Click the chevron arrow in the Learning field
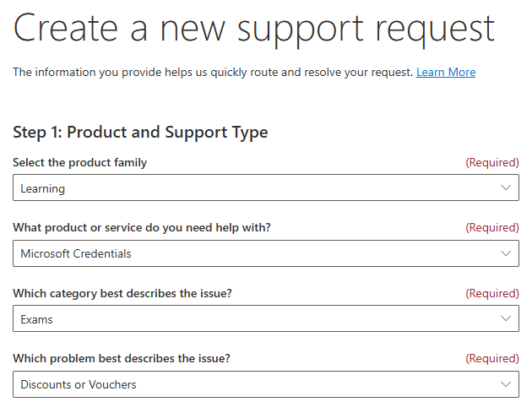The width and height of the screenshot is (532, 413). click(x=506, y=187)
